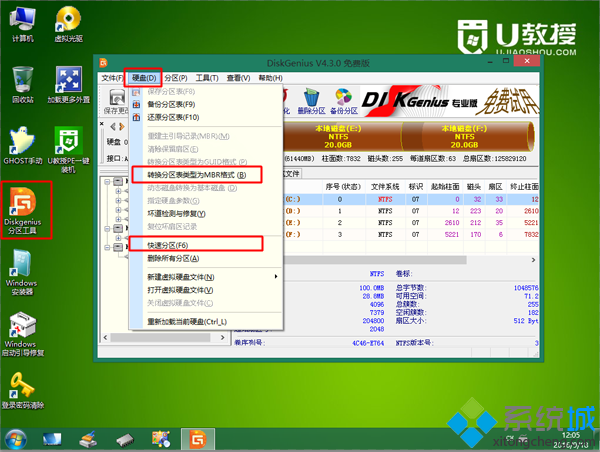The width and height of the screenshot is (600, 452).
Task: Click the DiskGenius taskbar icon
Action: click(x=197, y=438)
